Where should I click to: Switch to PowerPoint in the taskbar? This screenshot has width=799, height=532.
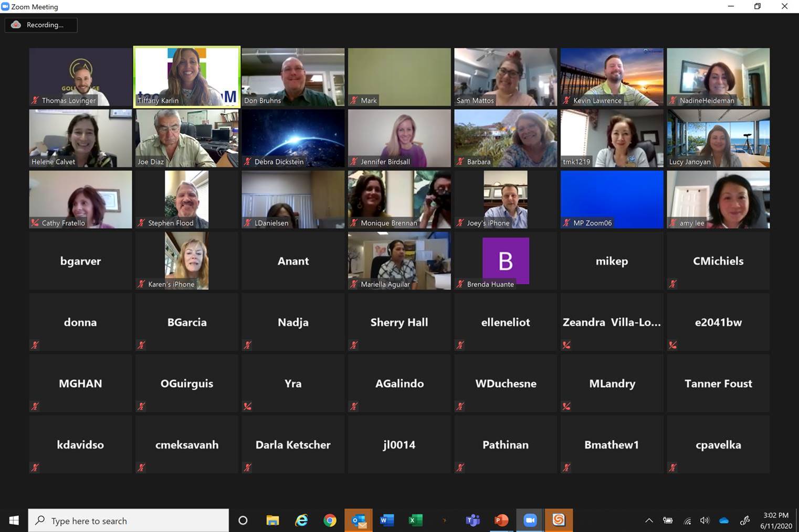click(501, 520)
